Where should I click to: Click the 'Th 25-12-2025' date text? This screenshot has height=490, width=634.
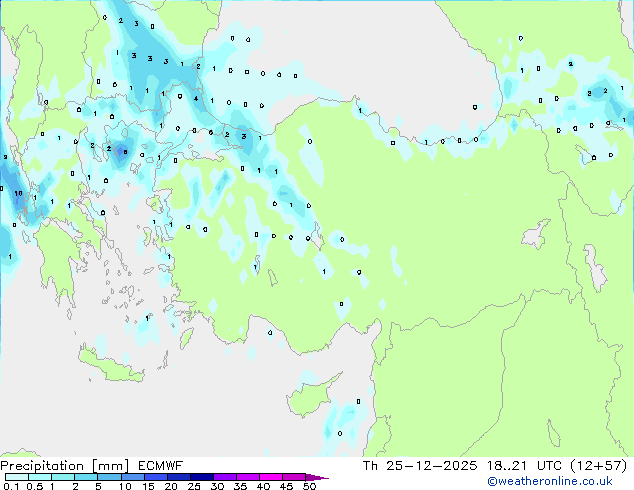tap(420, 466)
